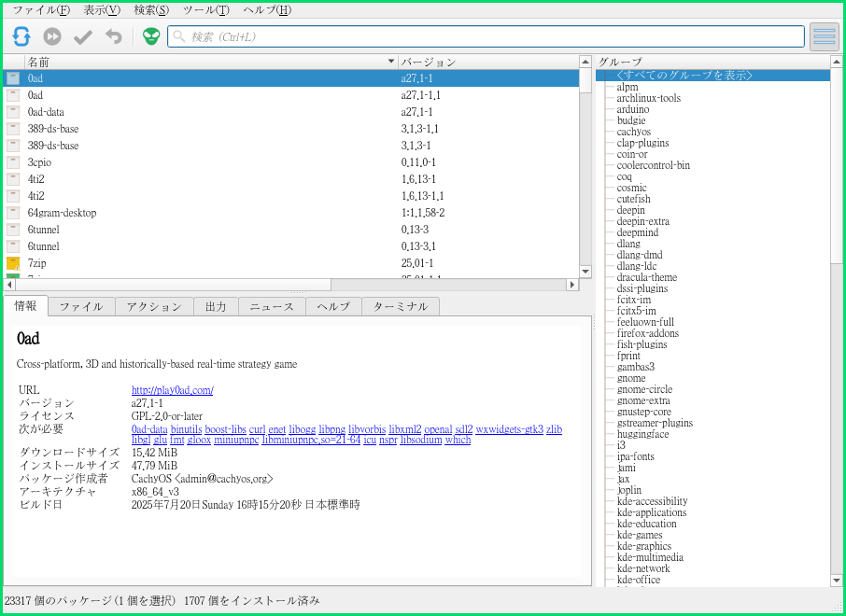This screenshot has width=846, height=616.
Task: Sort by the 名前 column header
Action: tap(211, 62)
